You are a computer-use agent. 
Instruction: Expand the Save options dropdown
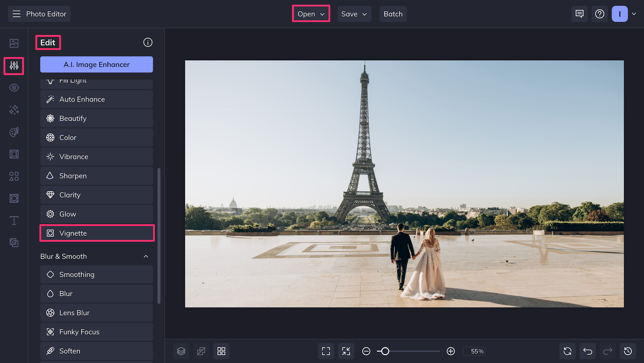[354, 14]
